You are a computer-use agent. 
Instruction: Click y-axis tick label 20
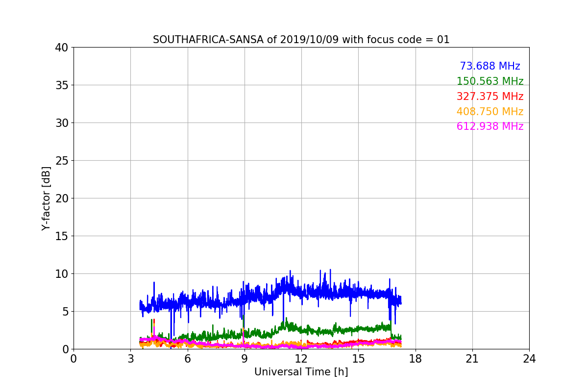(62, 198)
